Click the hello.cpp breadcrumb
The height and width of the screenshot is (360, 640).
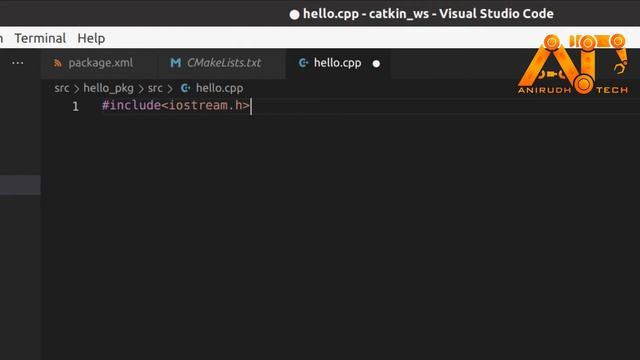[219, 88]
